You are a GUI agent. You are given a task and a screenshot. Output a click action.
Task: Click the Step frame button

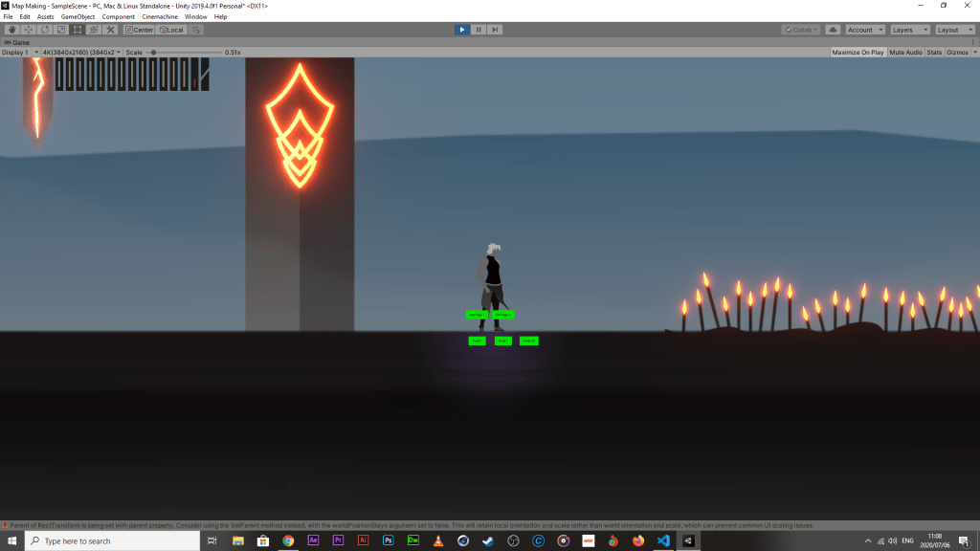495,30
